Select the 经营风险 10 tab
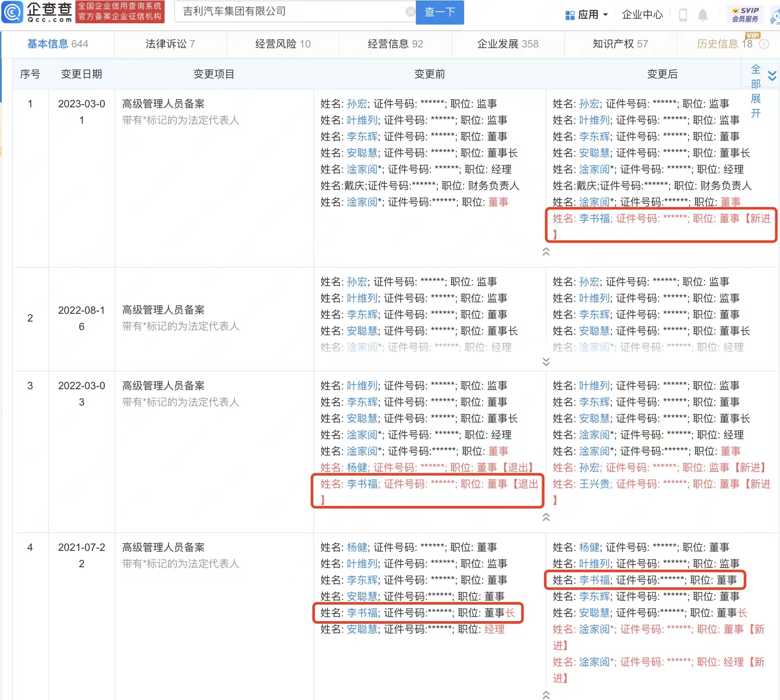The height and width of the screenshot is (700, 780). 282,44
